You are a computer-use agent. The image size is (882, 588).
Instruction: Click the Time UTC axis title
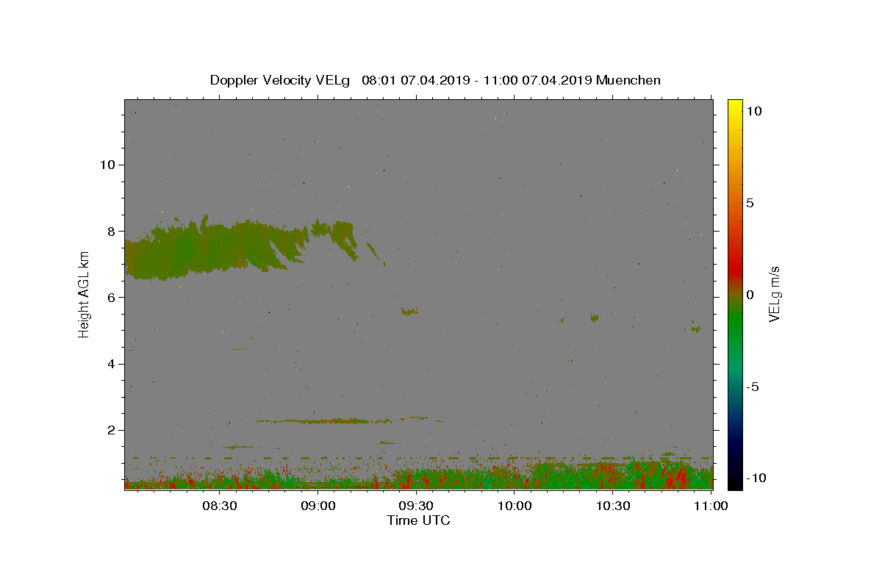coord(418,520)
